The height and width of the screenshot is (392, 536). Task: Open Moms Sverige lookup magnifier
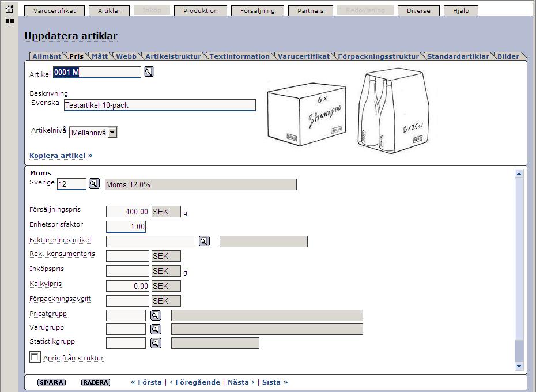click(94, 183)
